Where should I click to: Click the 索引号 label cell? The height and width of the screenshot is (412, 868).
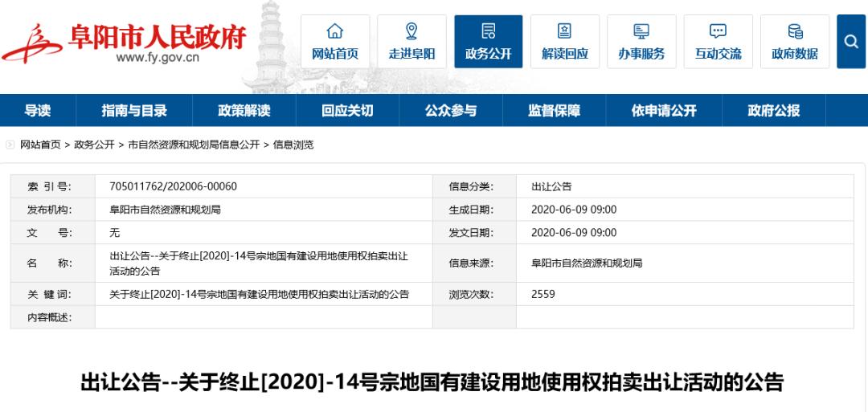pos(52,186)
